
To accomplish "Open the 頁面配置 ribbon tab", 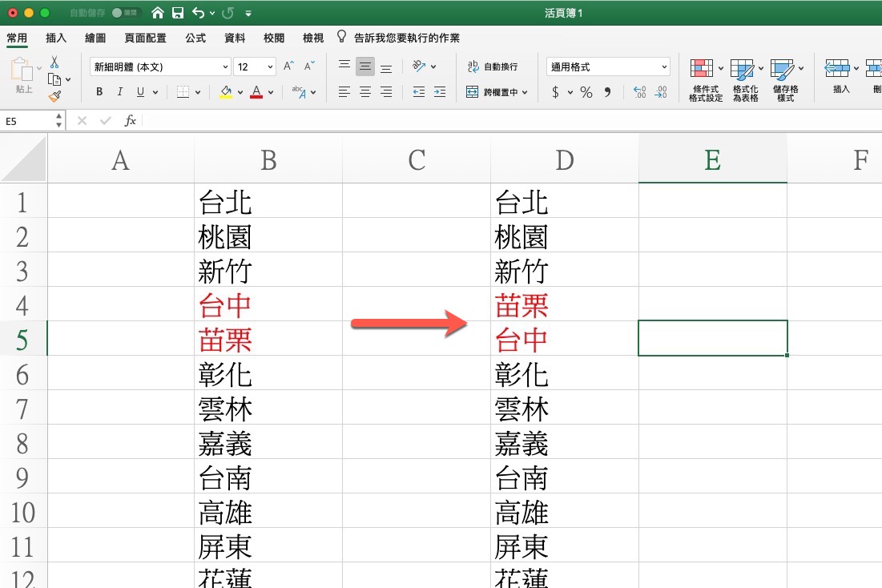I will [x=145, y=38].
